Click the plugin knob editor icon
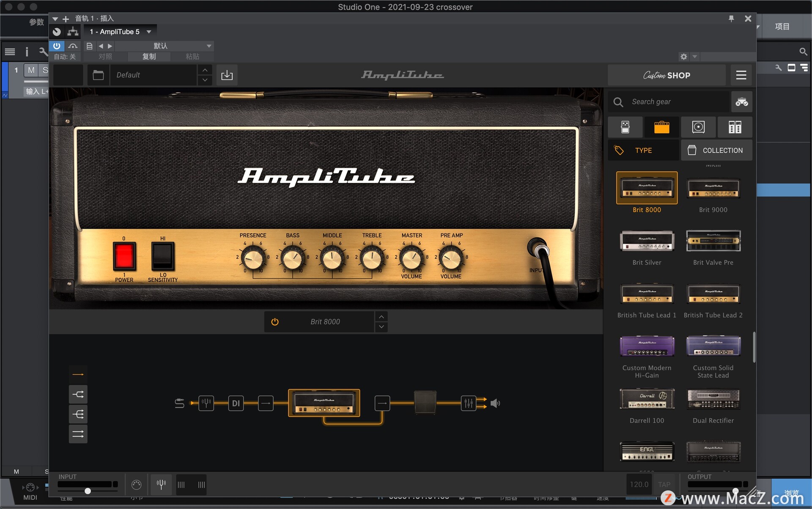 pos(57,32)
